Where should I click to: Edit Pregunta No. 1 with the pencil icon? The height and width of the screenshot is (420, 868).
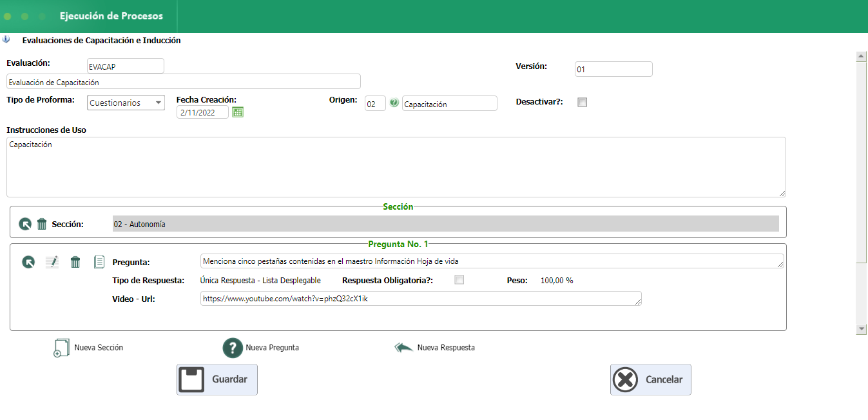tap(52, 262)
